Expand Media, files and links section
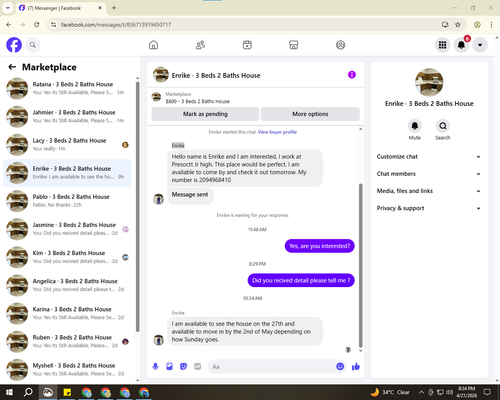500x400 pixels. click(429, 191)
